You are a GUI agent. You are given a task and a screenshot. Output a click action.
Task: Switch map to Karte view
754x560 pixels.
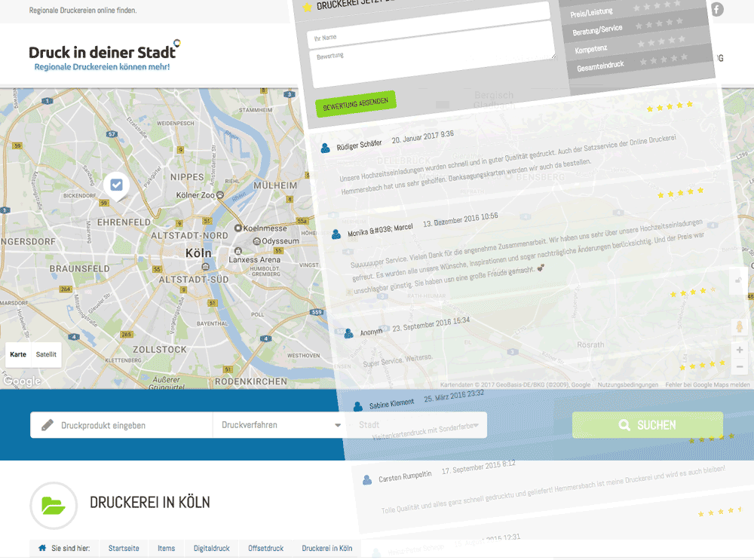tap(18, 354)
